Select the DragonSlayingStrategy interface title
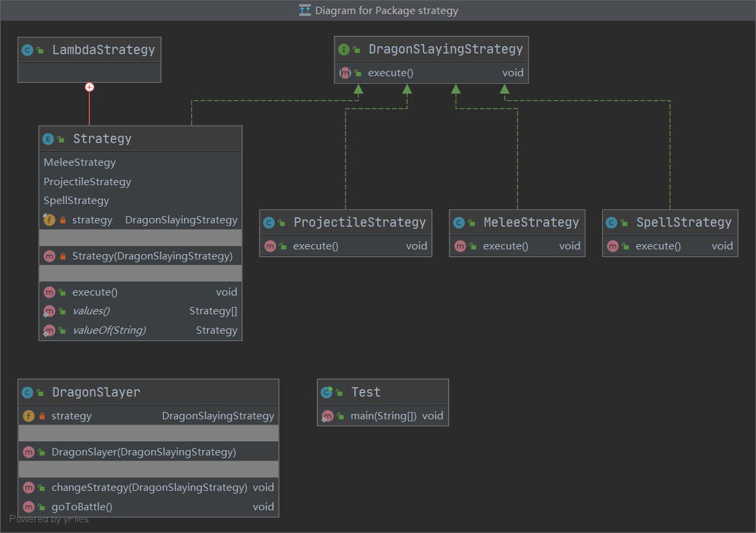 446,49
